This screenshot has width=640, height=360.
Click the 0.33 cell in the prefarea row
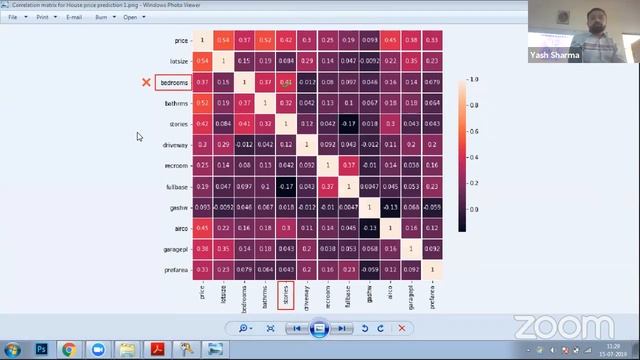point(202,269)
